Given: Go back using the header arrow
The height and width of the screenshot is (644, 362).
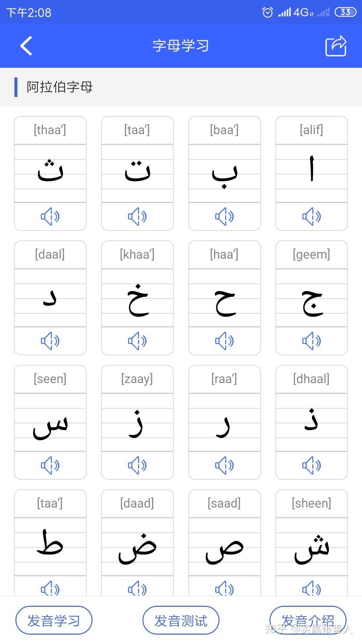Looking at the screenshot, I should coord(26,46).
